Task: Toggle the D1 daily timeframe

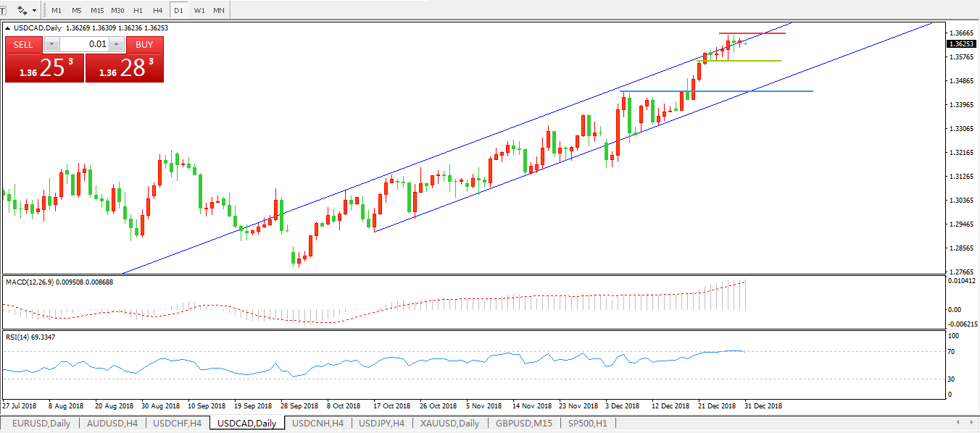Action: (x=178, y=11)
